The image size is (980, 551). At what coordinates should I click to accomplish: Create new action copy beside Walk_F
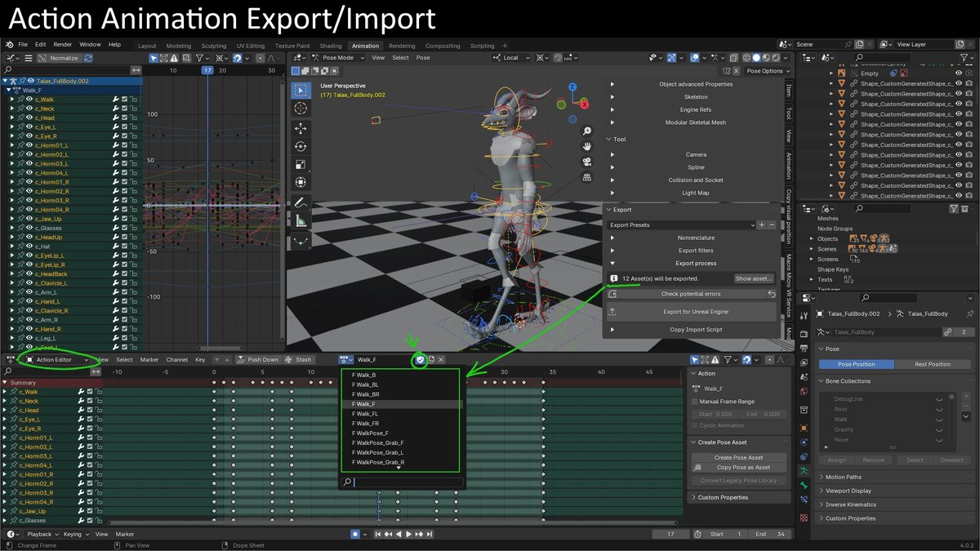click(x=431, y=360)
